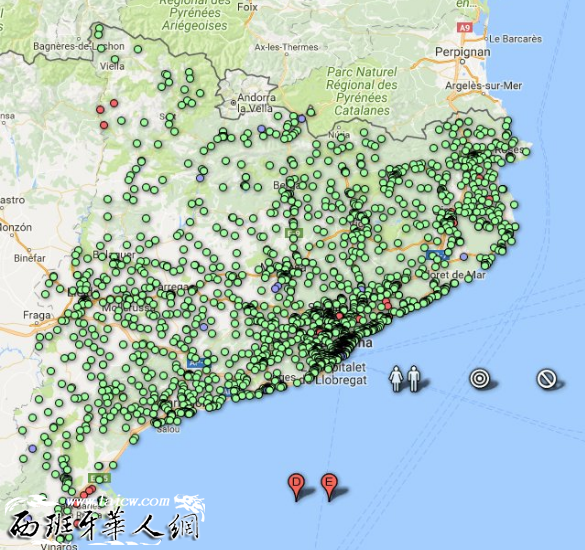Select the Le Barcarès place label
The height and width of the screenshot is (550, 585).
(515, 38)
